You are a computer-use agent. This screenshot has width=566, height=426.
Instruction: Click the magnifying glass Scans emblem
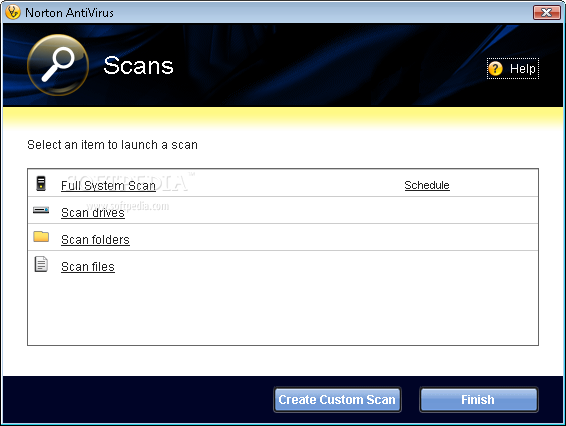tap(58, 65)
